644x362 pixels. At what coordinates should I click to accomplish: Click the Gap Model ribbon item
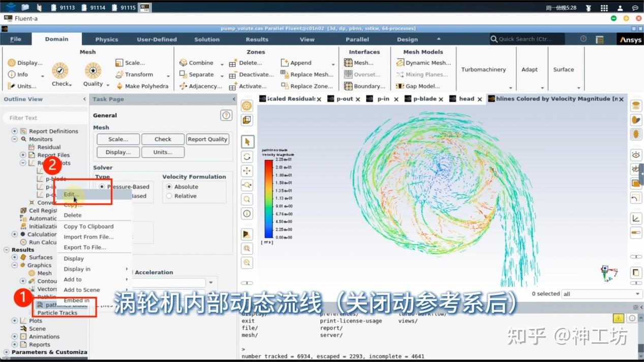tap(417, 86)
